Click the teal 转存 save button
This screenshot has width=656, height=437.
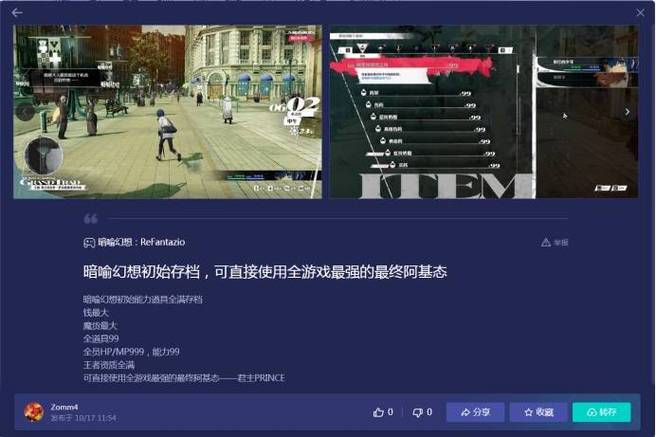coord(602,412)
